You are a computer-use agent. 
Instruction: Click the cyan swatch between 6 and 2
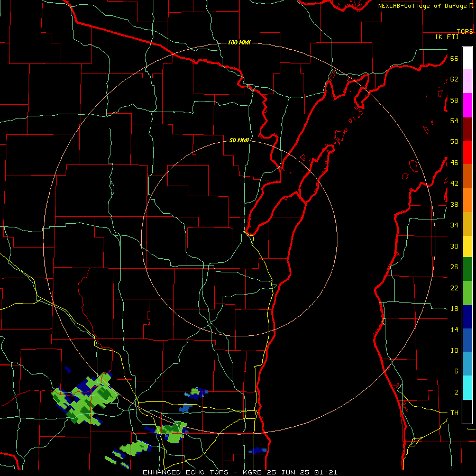tap(467, 388)
